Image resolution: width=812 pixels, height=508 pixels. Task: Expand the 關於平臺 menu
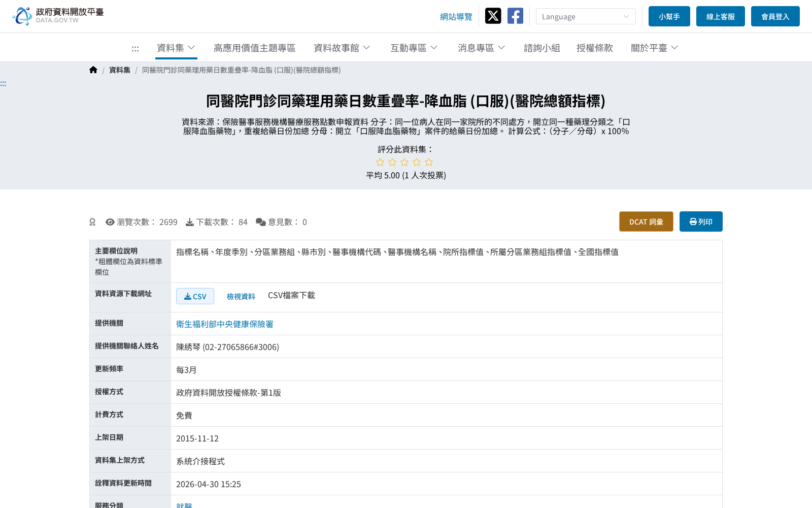click(654, 48)
